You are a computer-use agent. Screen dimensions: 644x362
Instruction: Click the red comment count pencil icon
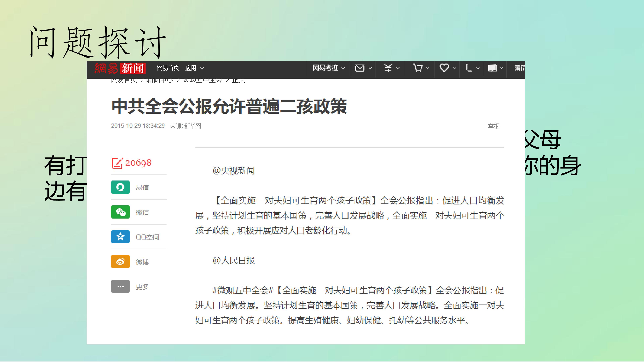[117, 163]
